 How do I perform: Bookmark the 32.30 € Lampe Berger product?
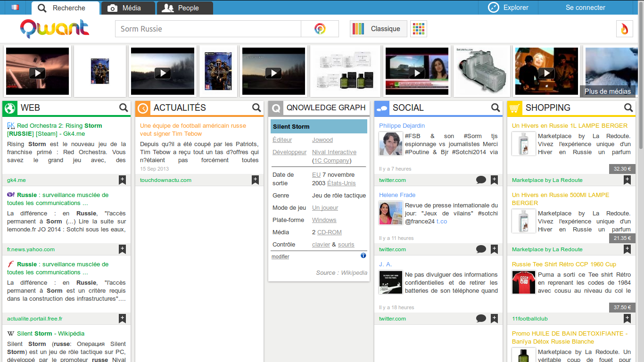point(627,180)
